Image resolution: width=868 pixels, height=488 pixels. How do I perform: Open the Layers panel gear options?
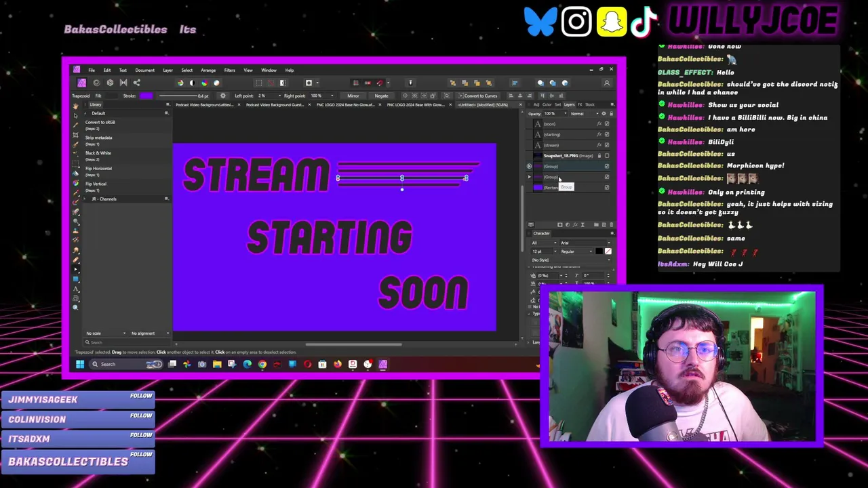coord(604,114)
